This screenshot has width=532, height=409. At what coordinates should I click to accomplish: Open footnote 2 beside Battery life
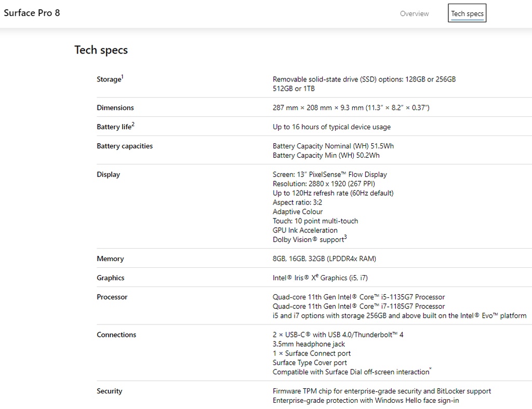133,124
